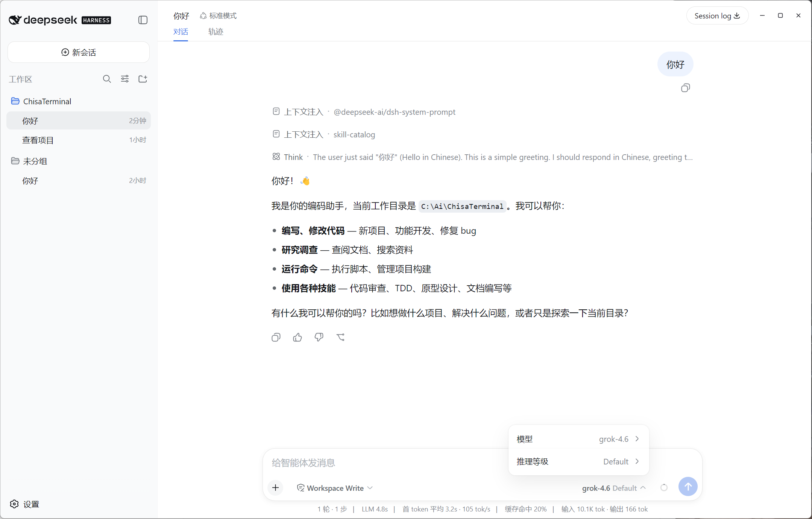
Task: Click the 首 token 平均 3.2s stat
Action: [x=430, y=509]
